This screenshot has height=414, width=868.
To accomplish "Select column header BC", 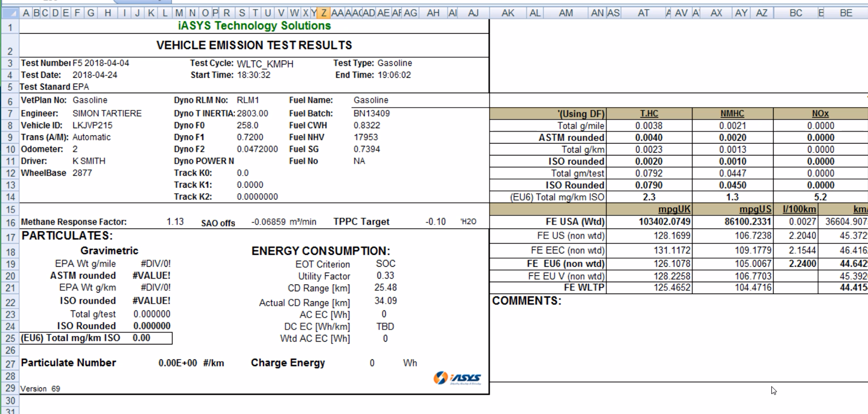I will tap(796, 13).
